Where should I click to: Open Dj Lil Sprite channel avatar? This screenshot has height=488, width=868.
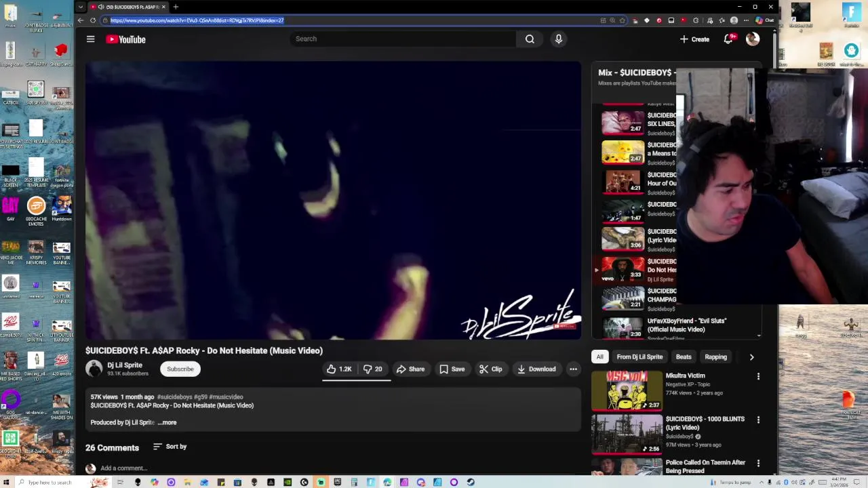94,369
